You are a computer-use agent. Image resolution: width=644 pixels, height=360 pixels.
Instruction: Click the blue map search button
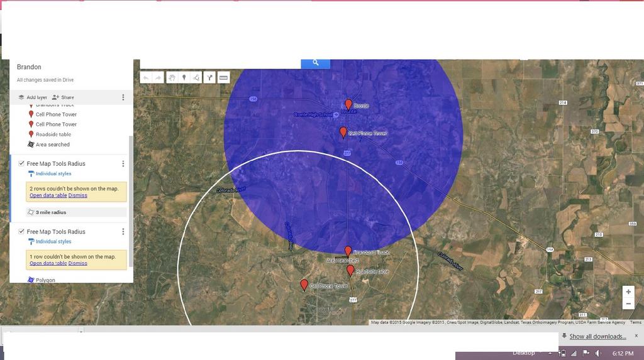[x=316, y=63]
